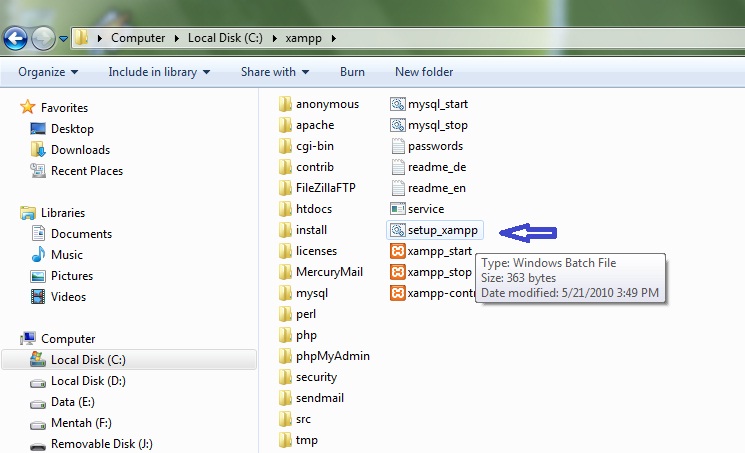This screenshot has height=453, width=745.
Task: Select xampp in the address breadcrumb
Action: 304,38
